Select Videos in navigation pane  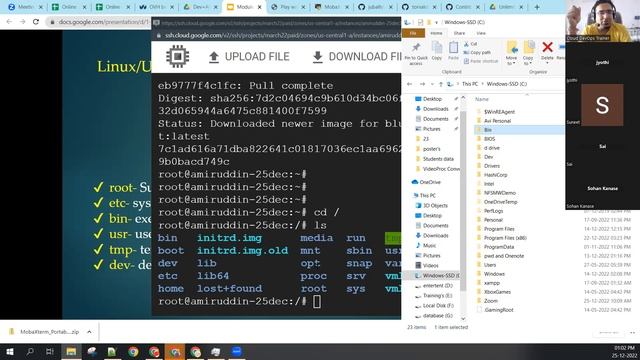point(430,265)
